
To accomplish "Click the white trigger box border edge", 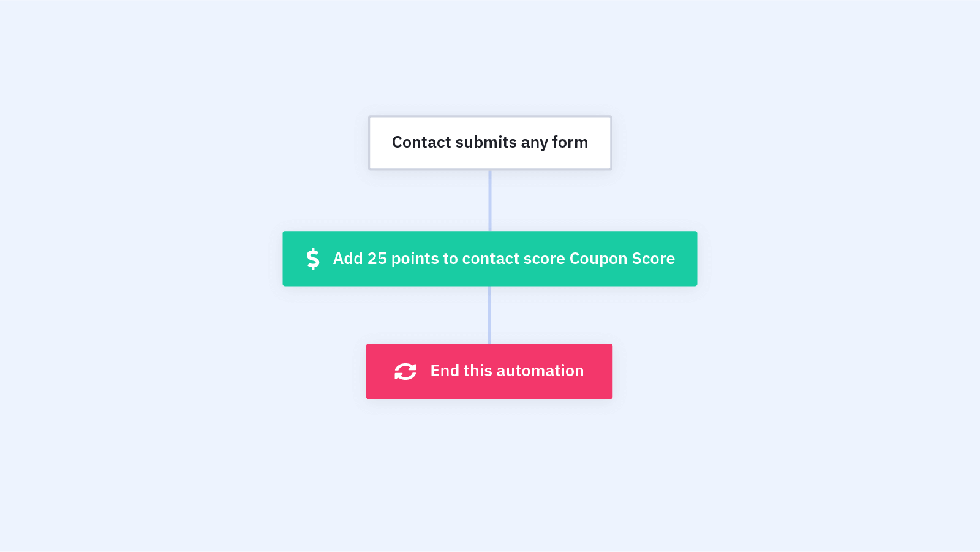I will 369,143.
